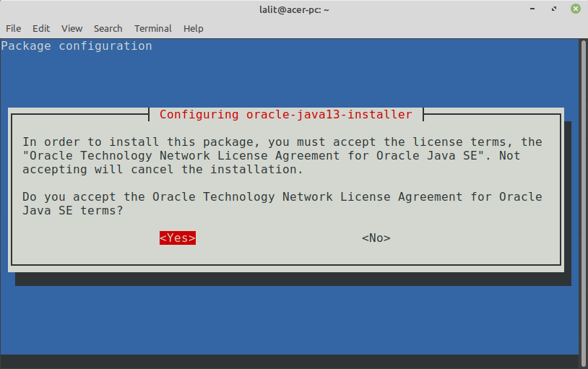
Task: Maximize the terminal window
Action: [554, 9]
